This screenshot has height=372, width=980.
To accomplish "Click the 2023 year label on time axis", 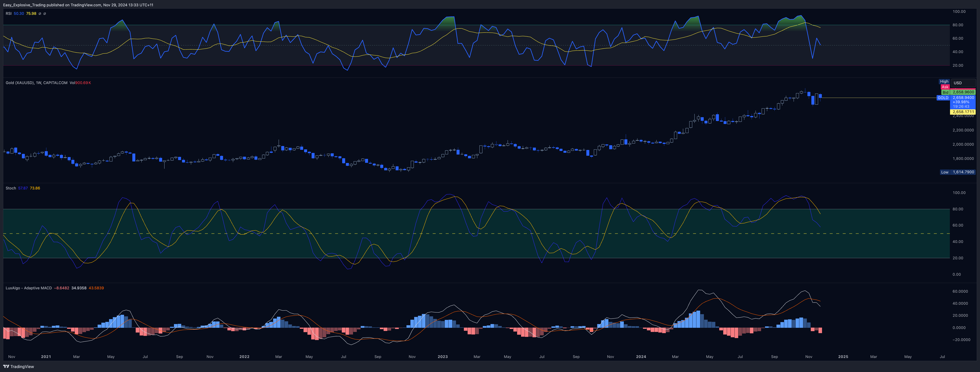I will click(x=442, y=357).
